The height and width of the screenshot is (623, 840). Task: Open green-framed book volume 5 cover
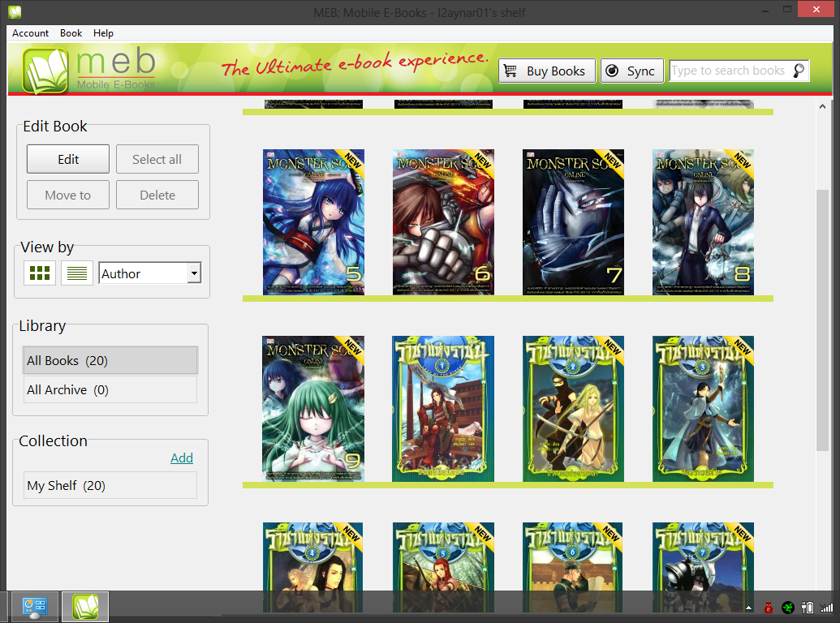pyautogui.click(x=443, y=567)
